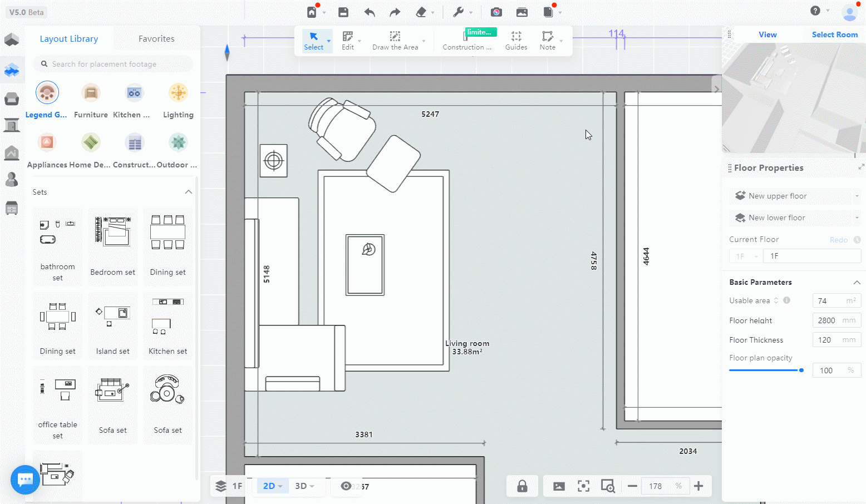Click the Undo arrow icon
The width and height of the screenshot is (866, 504).
point(370,12)
